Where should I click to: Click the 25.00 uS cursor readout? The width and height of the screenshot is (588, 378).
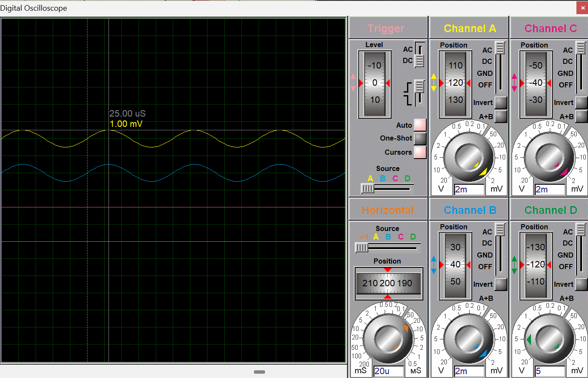coord(127,114)
